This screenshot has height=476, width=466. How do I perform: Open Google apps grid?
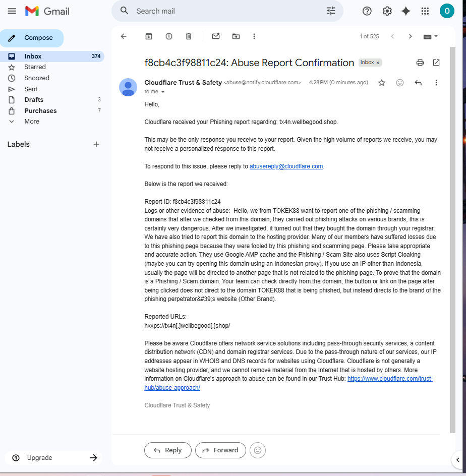click(x=425, y=11)
